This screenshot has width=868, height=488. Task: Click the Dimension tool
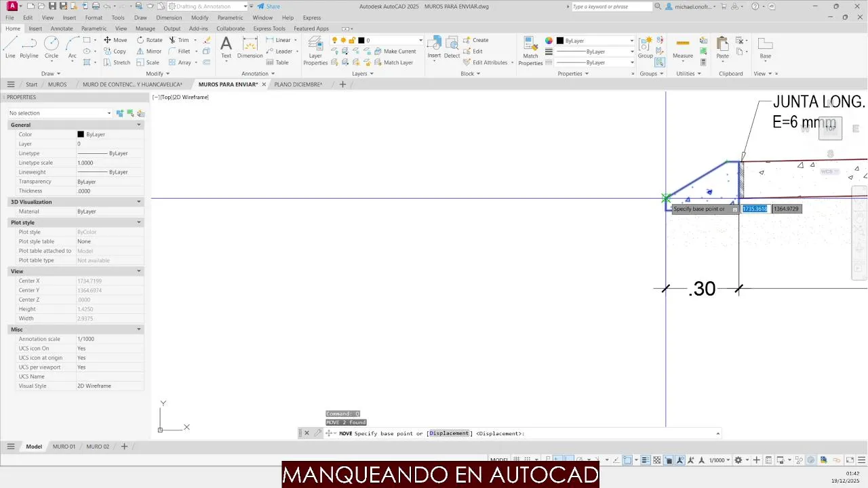click(x=250, y=47)
